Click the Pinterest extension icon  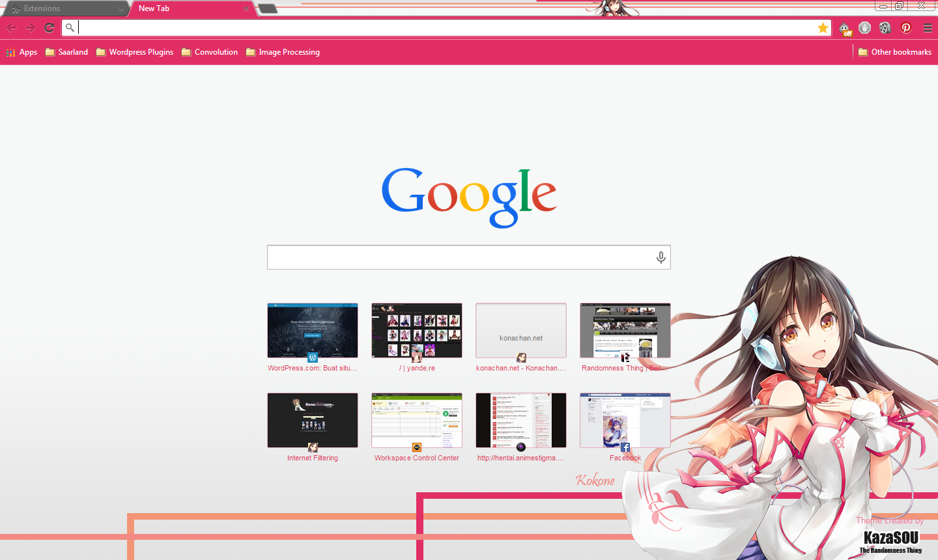pyautogui.click(x=905, y=27)
